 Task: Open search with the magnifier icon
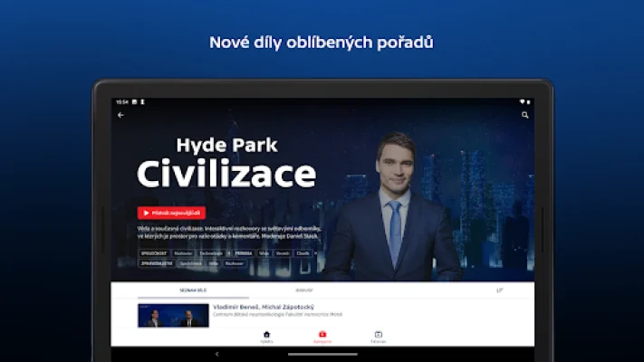pyautogui.click(x=524, y=115)
